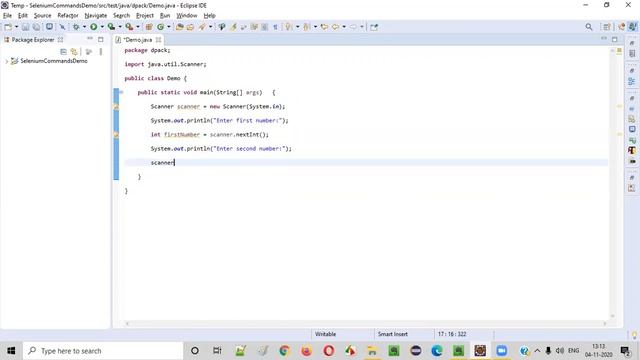The width and height of the screenshot is (640, 360).
Task: Click in the Windows 'Type here to search' box
Action: (103, 351)
